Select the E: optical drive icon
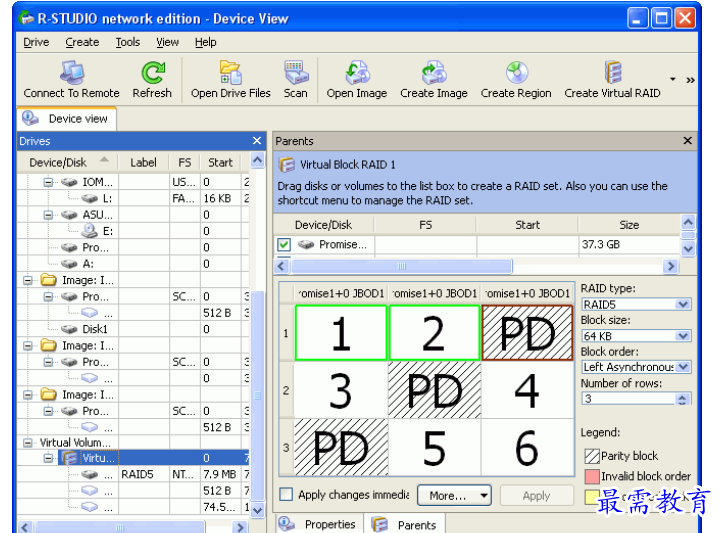 pyautogui.click(x=89, y=231)
